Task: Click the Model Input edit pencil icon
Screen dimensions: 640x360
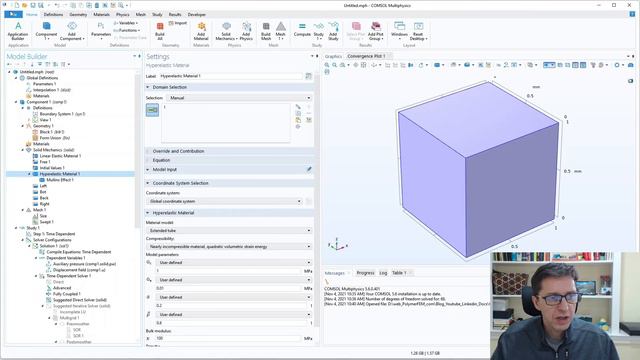Action: point(309,169)
